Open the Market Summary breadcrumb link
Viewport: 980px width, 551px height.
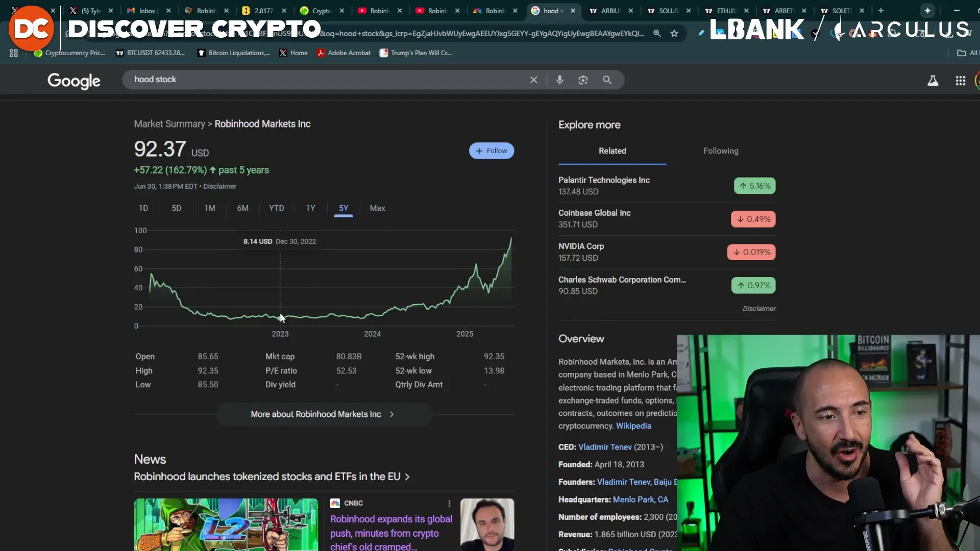click(169, 124)
